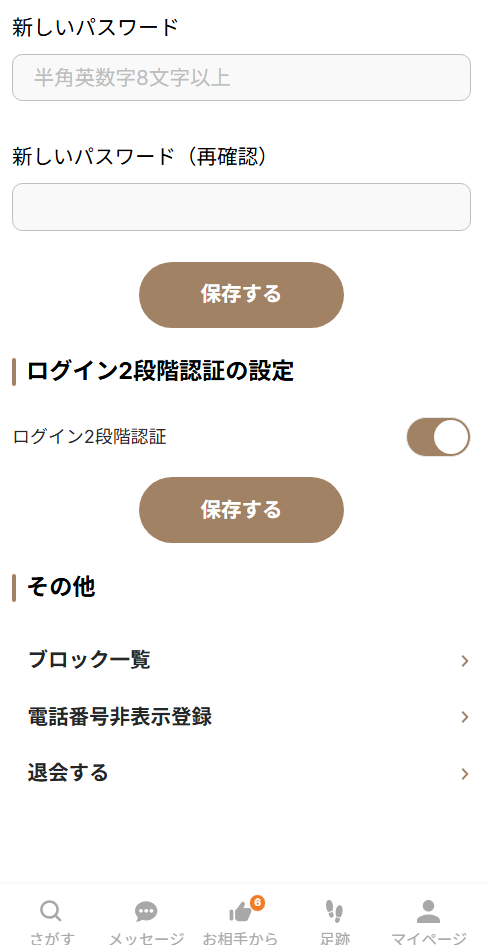Expand the ブロック一覧 chevron arrow
490x945 pixels.
[465, 661]
